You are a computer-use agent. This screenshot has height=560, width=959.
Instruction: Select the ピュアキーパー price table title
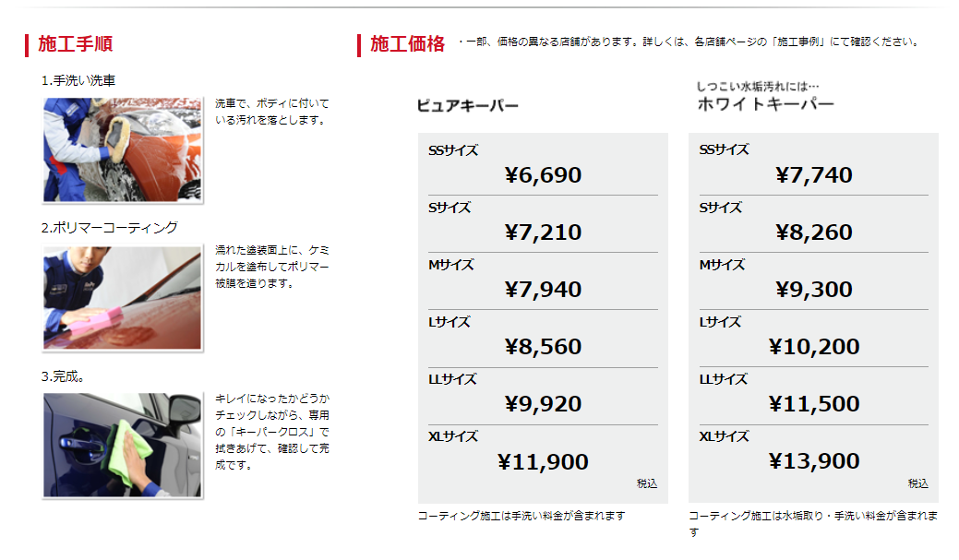468,106
